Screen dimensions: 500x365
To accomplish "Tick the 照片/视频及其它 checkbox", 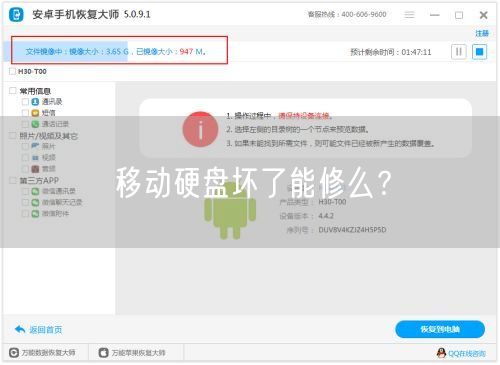I will click(x=13, y=136).
